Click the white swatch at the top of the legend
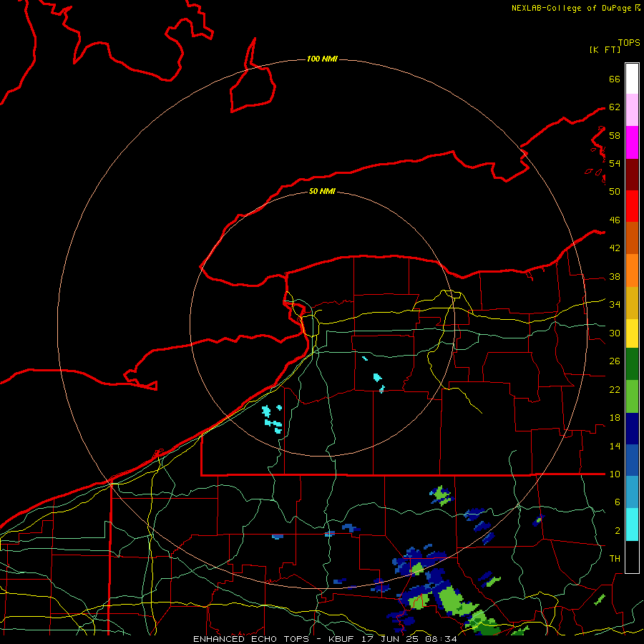644x644 pixels. 632,79
